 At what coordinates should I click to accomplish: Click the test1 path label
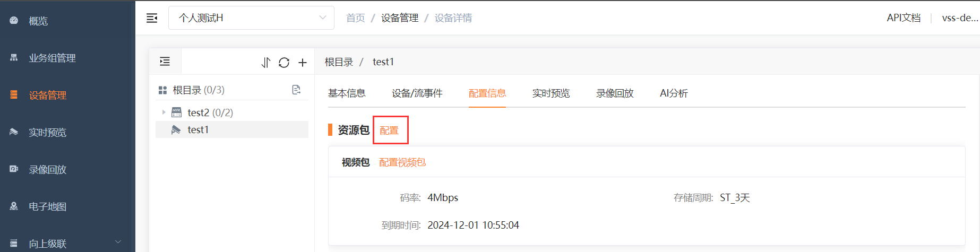click(x=383, y=62)
